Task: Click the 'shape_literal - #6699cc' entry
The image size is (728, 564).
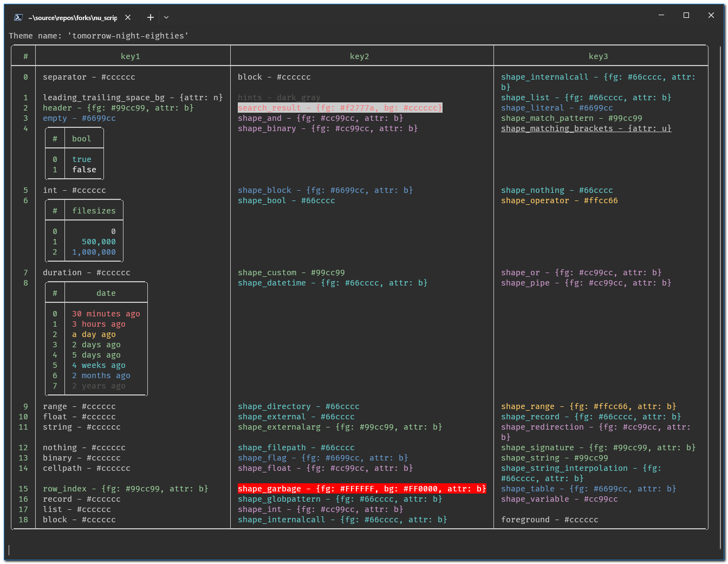Action: [557, 108]
